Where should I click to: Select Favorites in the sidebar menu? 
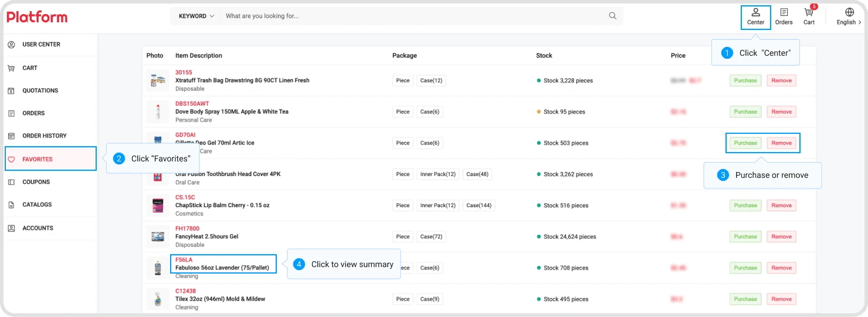tap(50, 159)
